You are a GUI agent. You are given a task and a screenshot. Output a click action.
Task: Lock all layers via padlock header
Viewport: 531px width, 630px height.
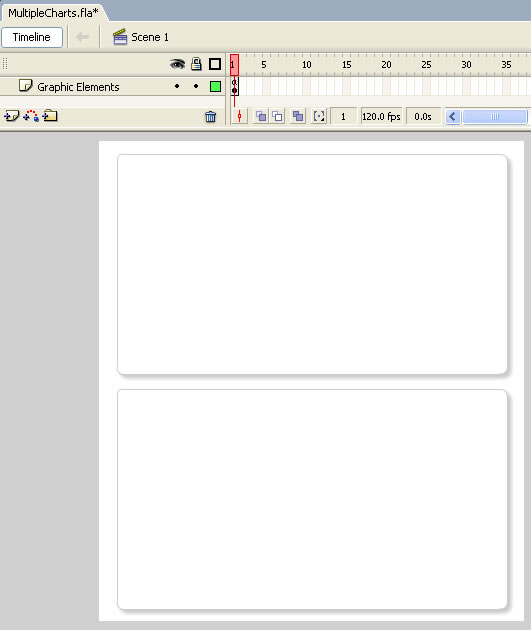point(196,64)
